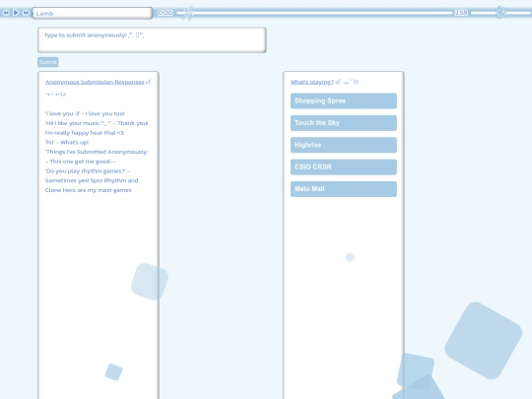Click the elapsed time 0:00 label
The image size is (532, 399).
click(x=166, y=13)
